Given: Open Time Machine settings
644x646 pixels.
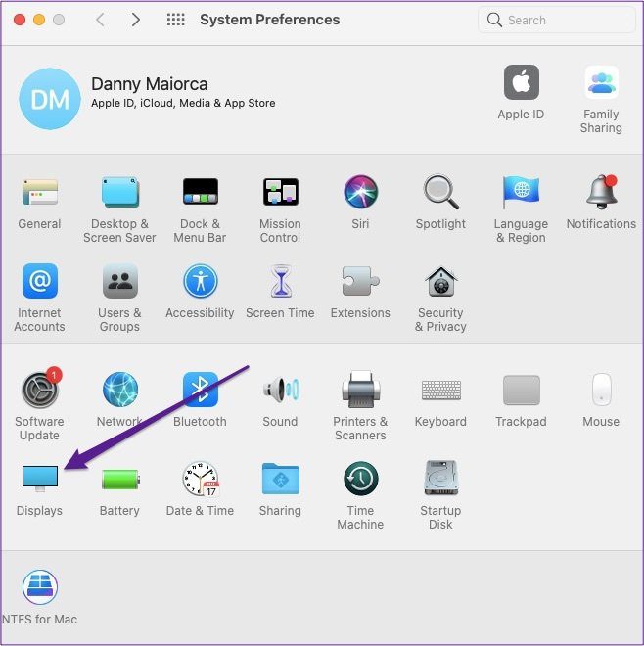Looking at the screenshot, I should [360, 479].
